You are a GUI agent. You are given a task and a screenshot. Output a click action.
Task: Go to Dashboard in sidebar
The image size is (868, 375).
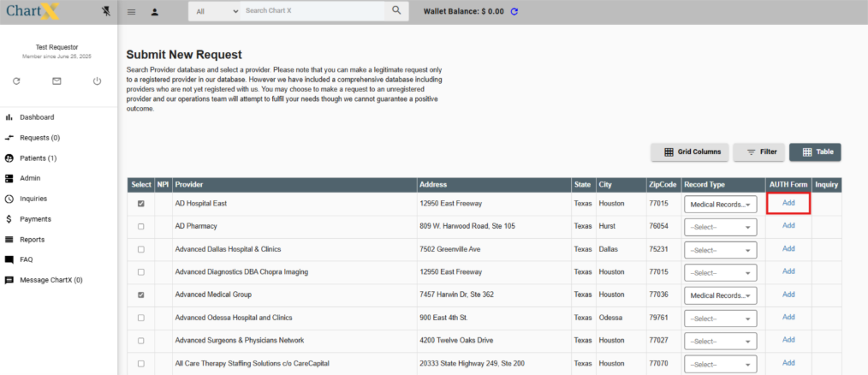click(37, 117)
